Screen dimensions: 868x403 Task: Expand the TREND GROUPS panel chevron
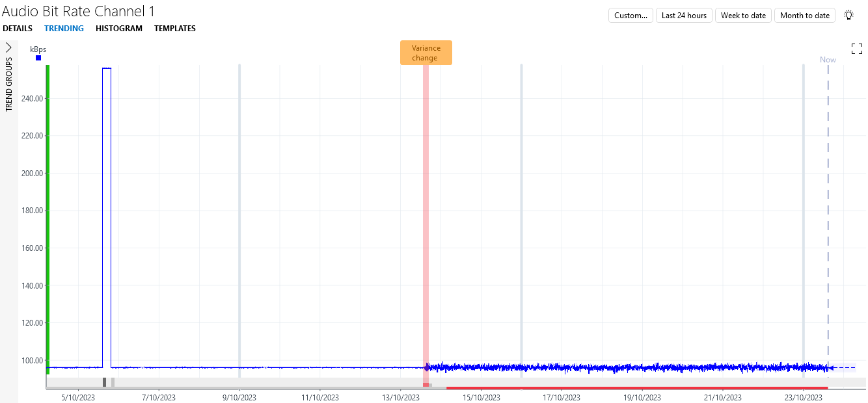[8, 47]
